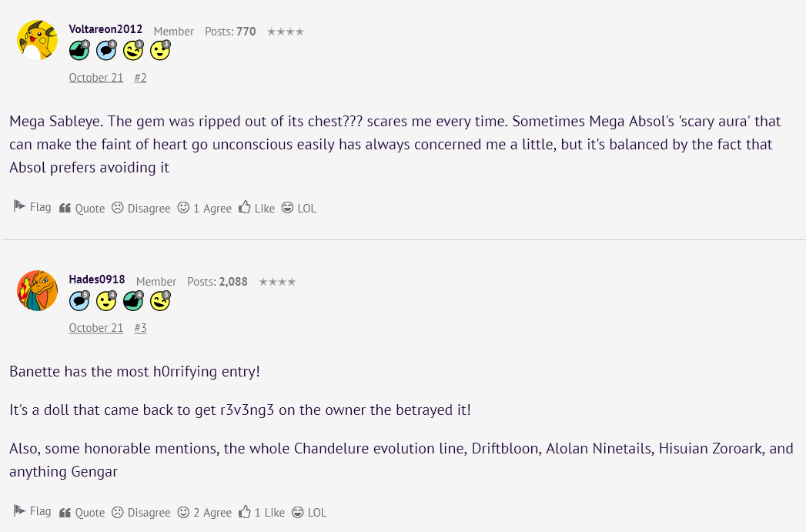
Task: Click Voltareon2012's green thumbs-up badge
Action: [x=79, y=51]
